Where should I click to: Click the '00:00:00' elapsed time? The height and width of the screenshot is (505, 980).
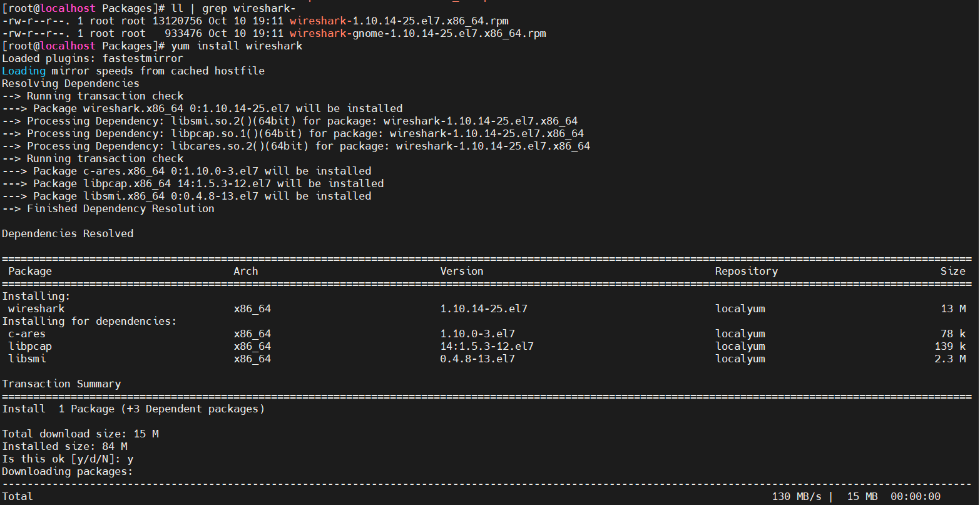916,496
